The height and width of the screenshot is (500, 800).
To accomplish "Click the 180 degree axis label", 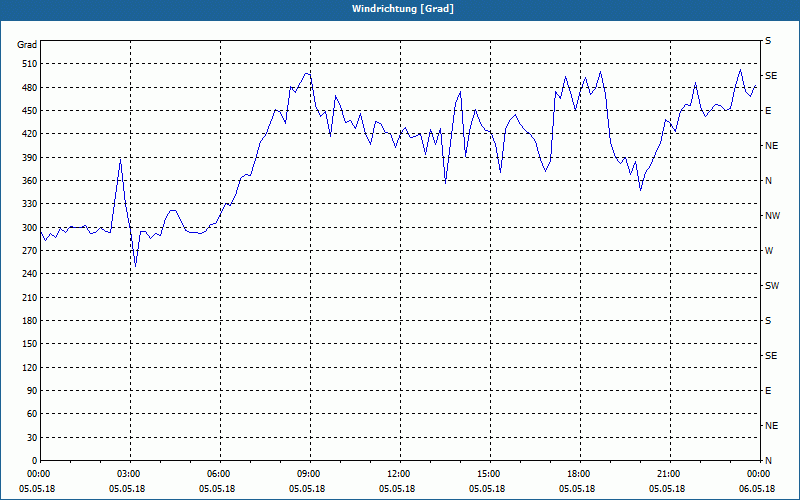I will coord(30,321).
